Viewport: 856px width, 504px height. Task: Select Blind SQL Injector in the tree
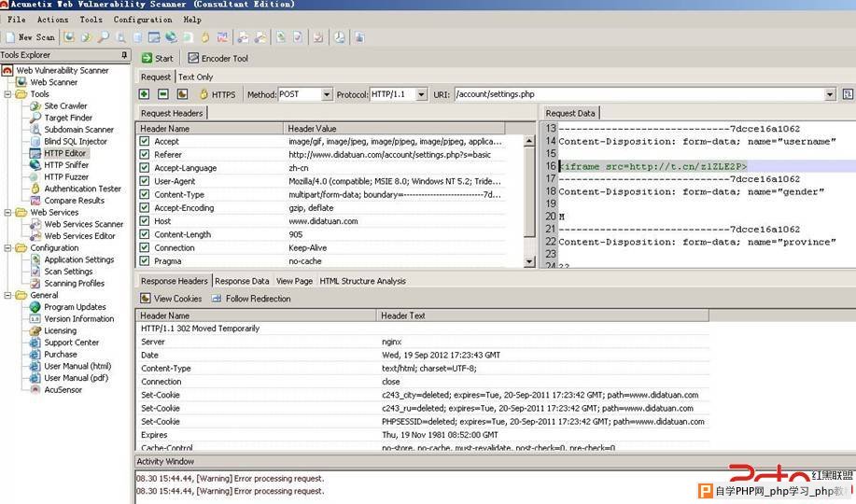pos(76,142)
